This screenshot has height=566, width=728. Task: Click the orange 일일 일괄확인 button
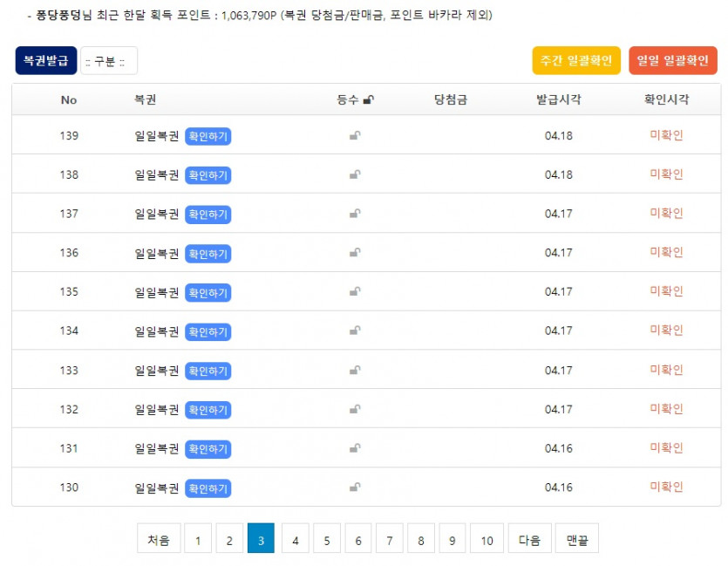[673, 60]
